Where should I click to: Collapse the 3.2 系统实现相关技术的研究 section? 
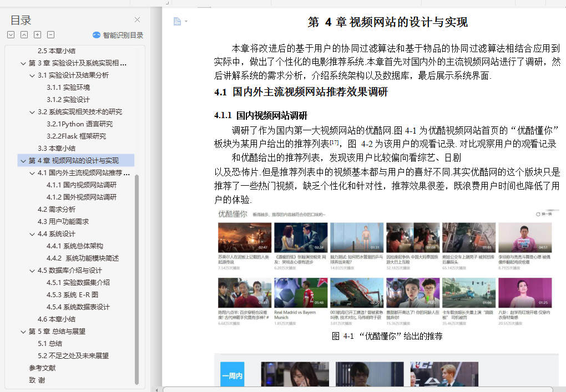[32, 112]
